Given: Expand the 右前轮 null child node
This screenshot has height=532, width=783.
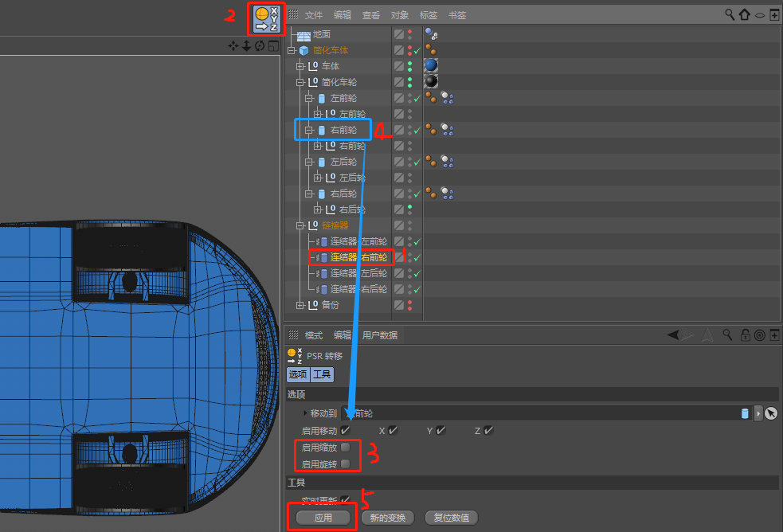Looking at the screenshot, I should click(318, 146).
